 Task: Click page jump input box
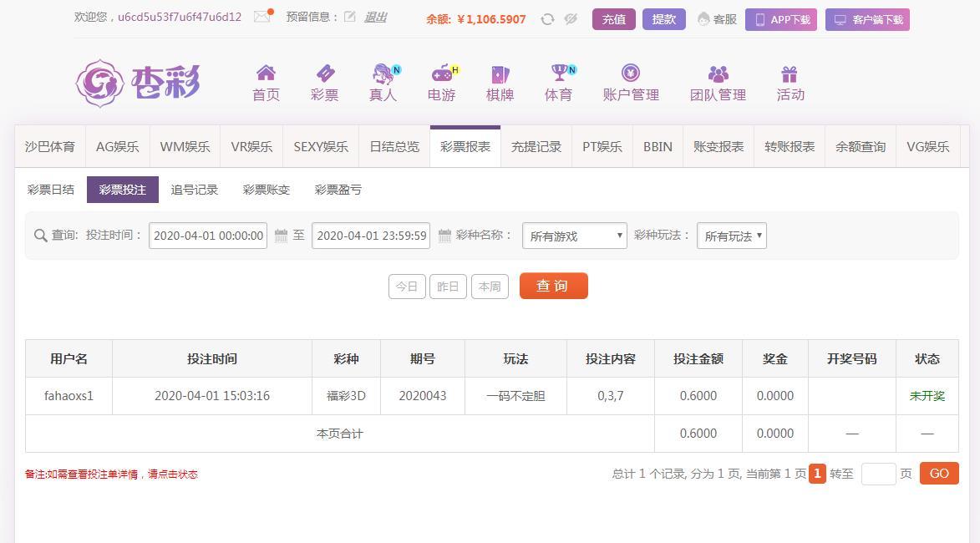[x=878, y=474]
